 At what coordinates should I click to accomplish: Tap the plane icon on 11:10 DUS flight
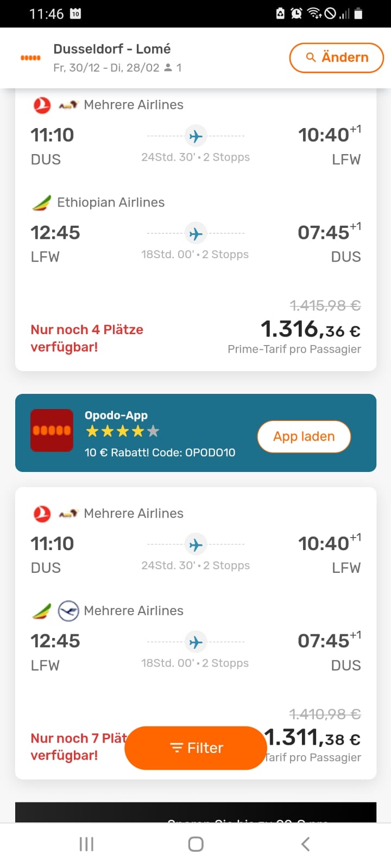tap(195, 136)
